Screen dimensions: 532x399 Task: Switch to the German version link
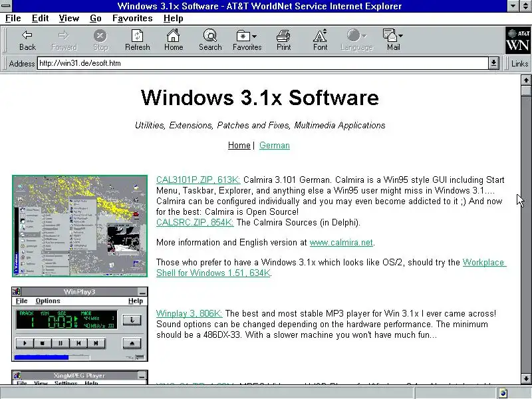click(274, 145)
